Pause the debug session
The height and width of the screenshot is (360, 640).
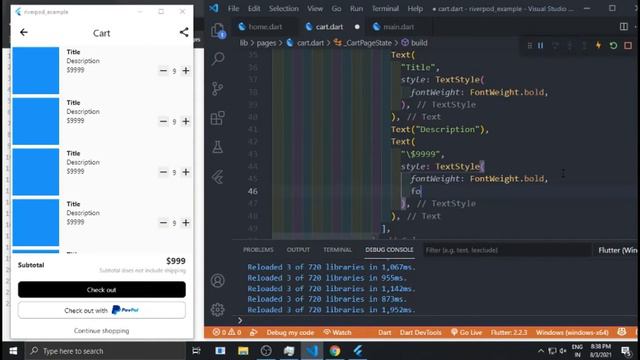tap(540, 45)
